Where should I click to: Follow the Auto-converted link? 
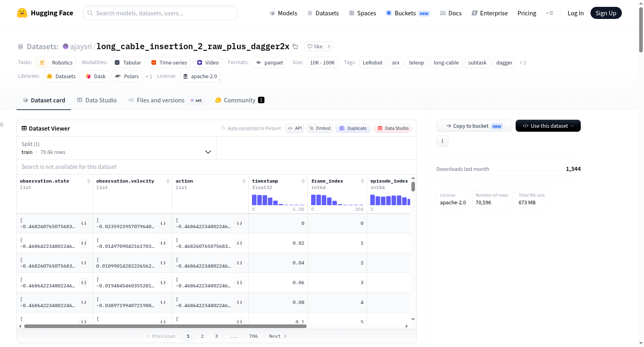(x=243, y=128)
